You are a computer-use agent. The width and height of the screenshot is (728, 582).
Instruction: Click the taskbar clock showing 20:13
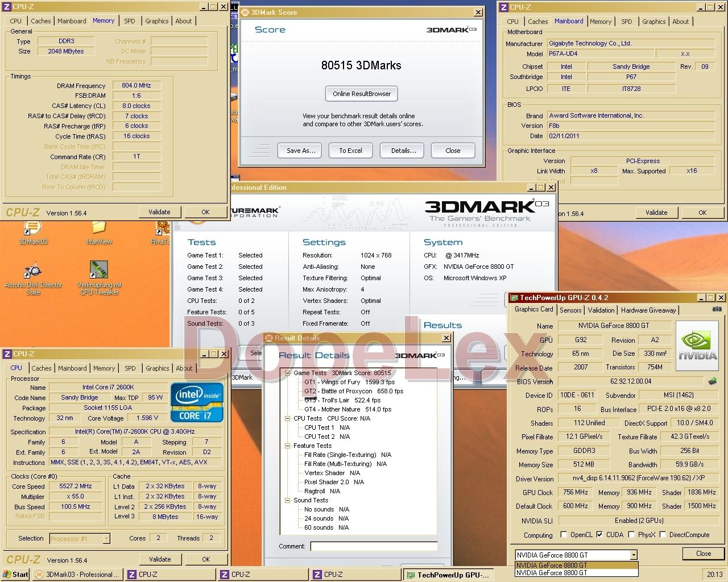pos(714,575)
